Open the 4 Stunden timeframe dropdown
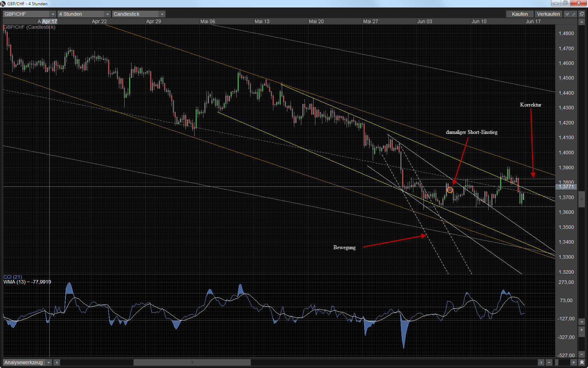Screen dimensions: 588x368 click(84, 14)
